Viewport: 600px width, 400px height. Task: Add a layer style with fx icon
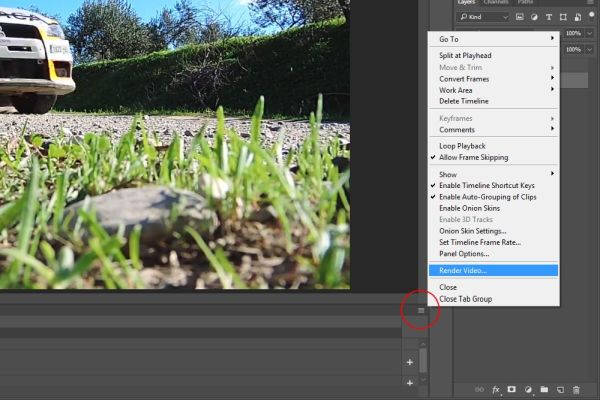[x=496, y=390]
